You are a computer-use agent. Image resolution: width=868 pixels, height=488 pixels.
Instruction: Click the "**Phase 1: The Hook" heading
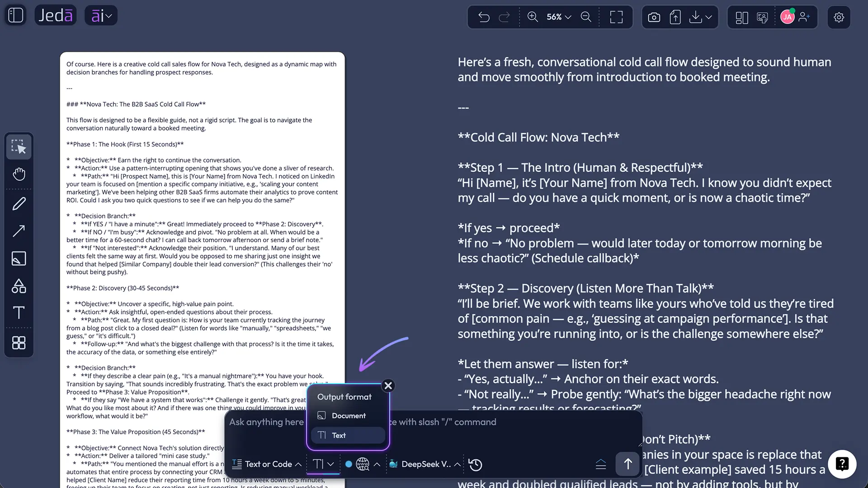(x=125, y=144)
